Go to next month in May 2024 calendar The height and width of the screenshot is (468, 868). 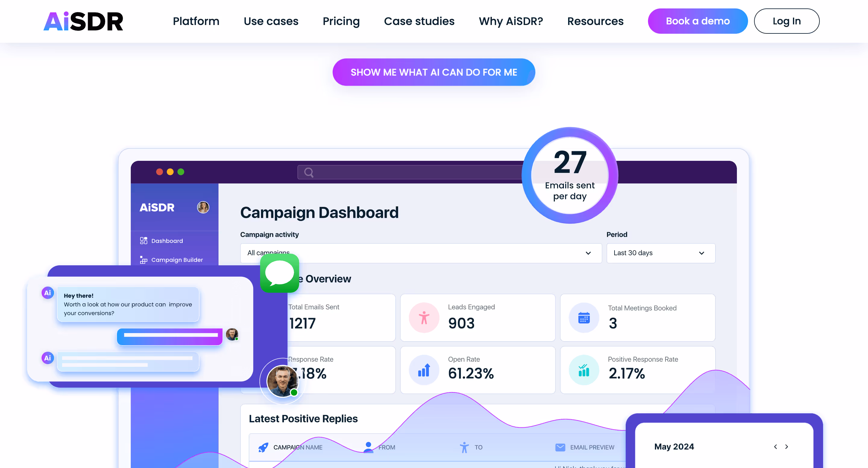tap(786, 446)
